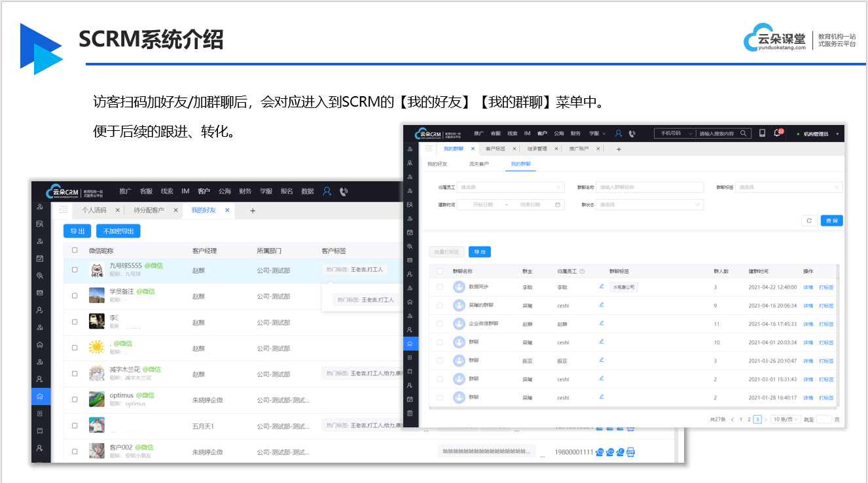The width and height of the screenshot is (868, 483).
Task: Click the refresh icon button beside 查询
Action: pyautogui.click(x=809, y=221)
